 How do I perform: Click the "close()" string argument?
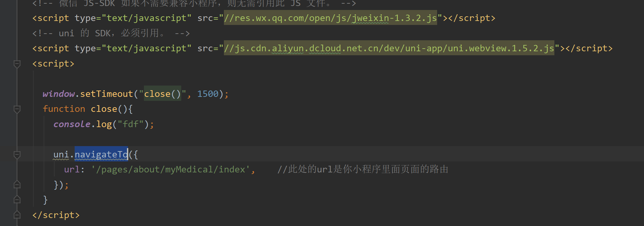pos(162,94)
